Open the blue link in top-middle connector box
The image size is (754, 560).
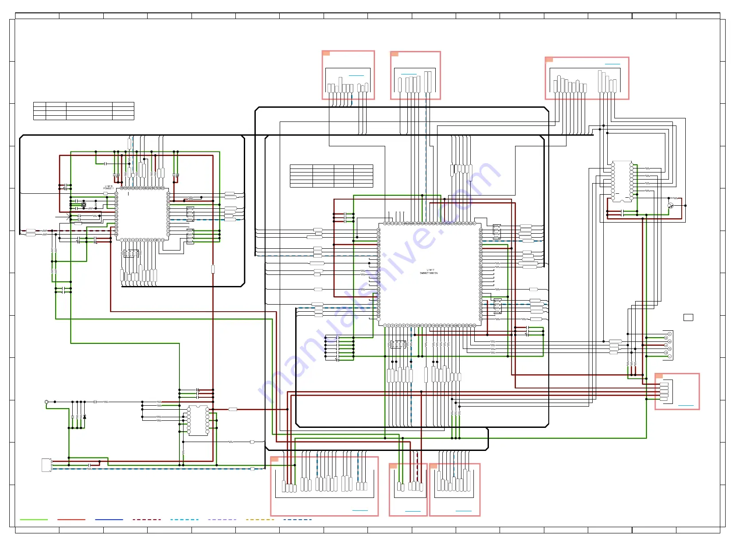tap(409, 74)
